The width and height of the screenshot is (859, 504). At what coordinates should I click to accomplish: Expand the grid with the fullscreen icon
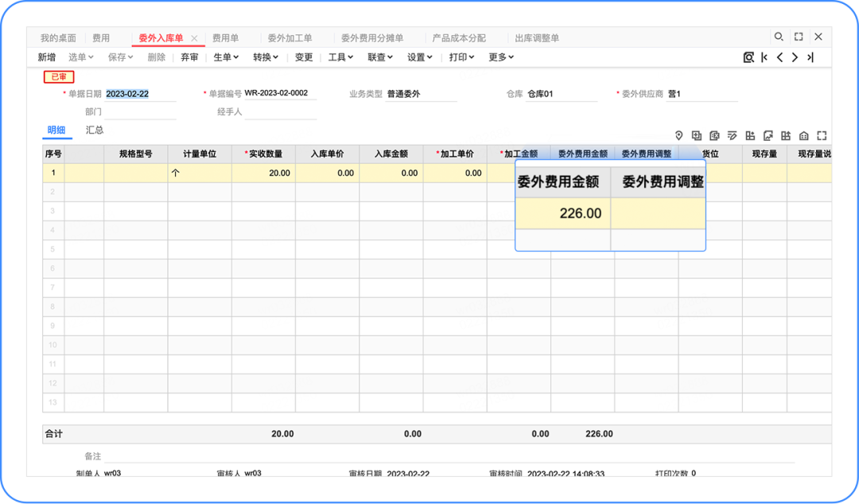coord(822,135)
